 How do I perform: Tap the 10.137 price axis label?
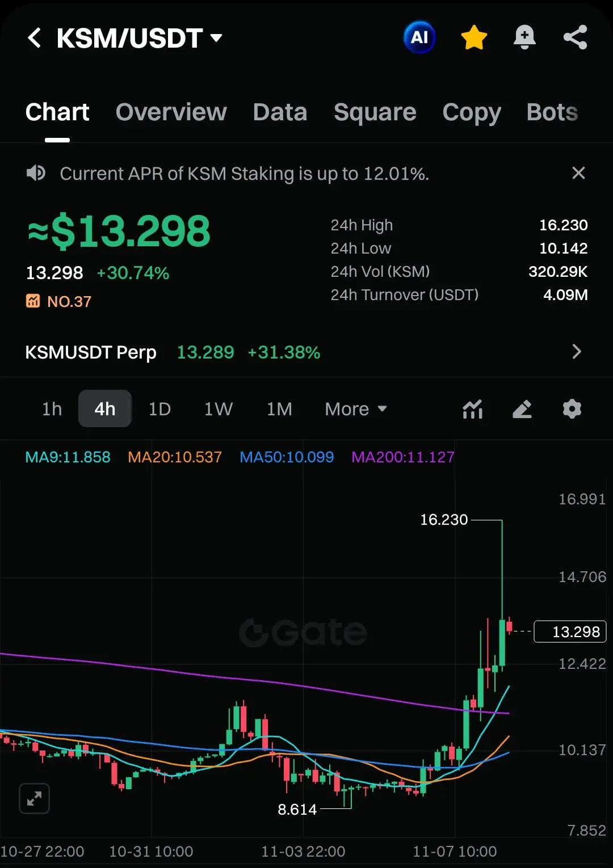(x=582, y=750)
